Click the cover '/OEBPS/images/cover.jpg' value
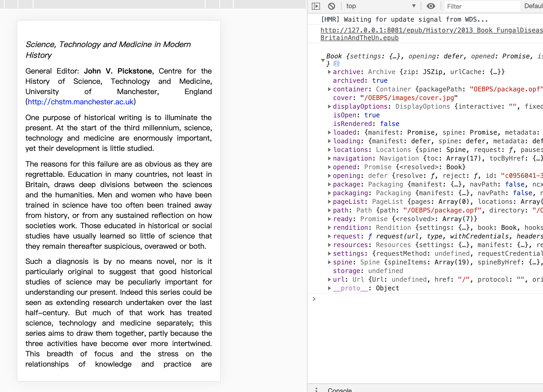543x392 pixels. coord(409,98)
